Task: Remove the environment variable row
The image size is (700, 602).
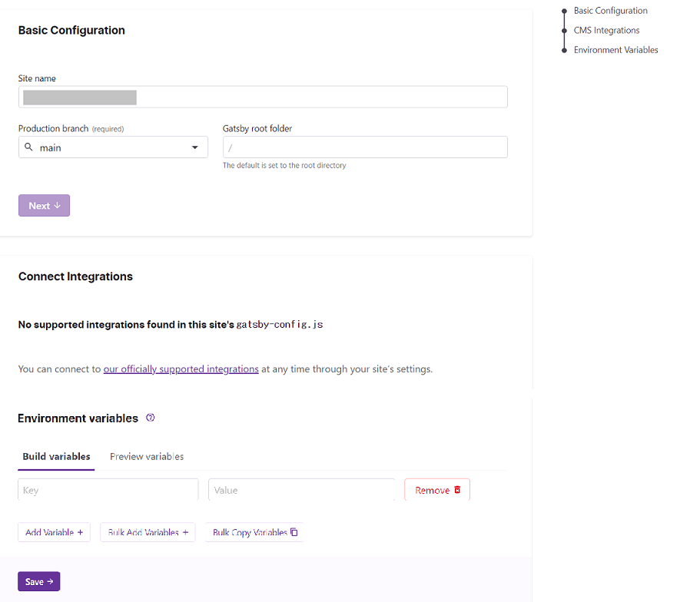Action: pyautogui.click(x=437, y=490)
